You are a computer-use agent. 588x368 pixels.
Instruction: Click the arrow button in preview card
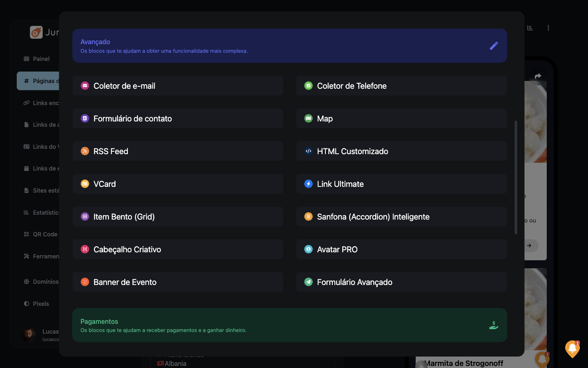point(529,246)
